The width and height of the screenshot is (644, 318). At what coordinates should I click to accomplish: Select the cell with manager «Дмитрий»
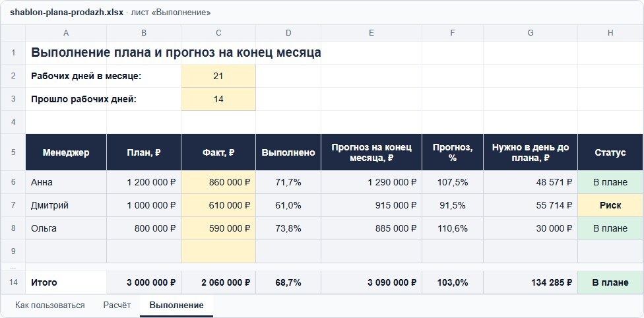(66, 205)
